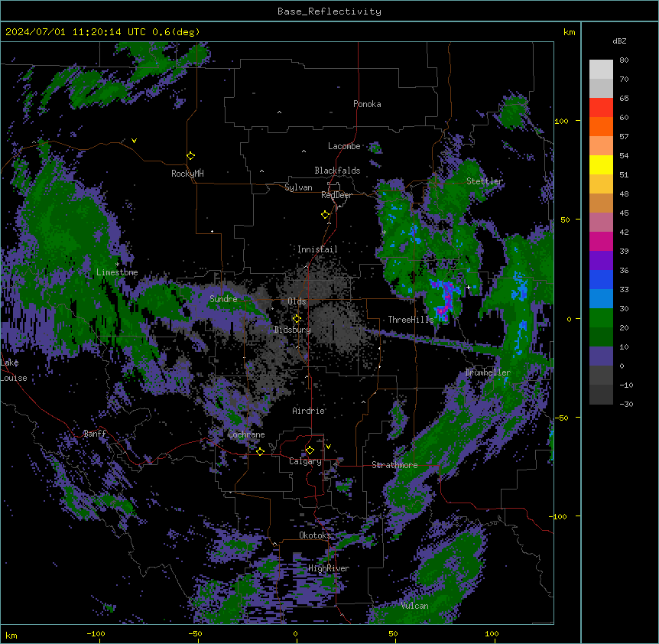Click the RockyMH label
Image resolution: width=659 pixels, height=644 pixels.
(187, 174)
